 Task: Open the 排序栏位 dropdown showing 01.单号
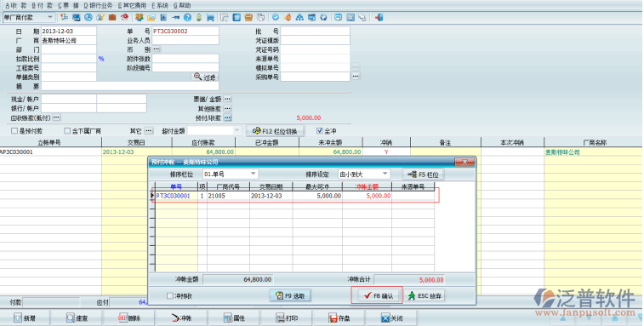[x=230, y=174]
